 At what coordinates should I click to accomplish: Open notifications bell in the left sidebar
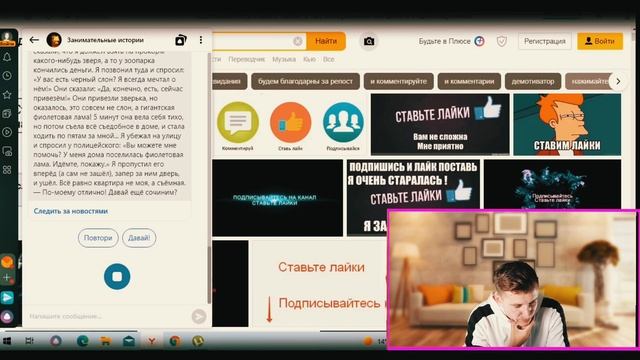pos(7,57)
